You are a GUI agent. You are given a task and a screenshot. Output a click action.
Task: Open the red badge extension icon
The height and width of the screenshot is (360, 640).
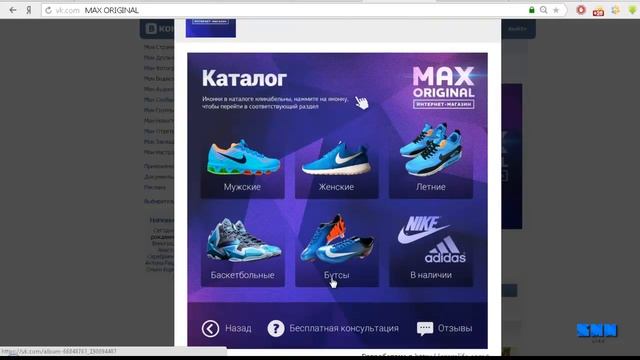point(598,11)
